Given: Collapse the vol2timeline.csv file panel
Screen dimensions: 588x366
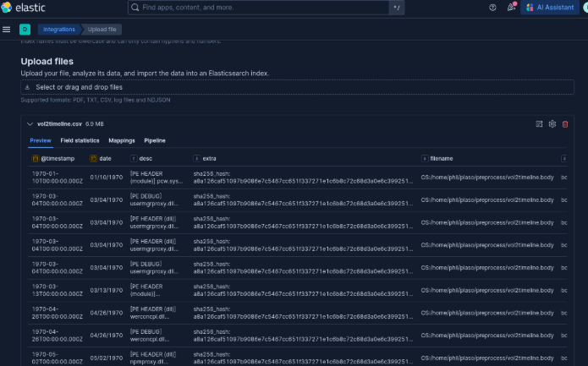Looking at the screenshot, I should [x=30, y=124].
